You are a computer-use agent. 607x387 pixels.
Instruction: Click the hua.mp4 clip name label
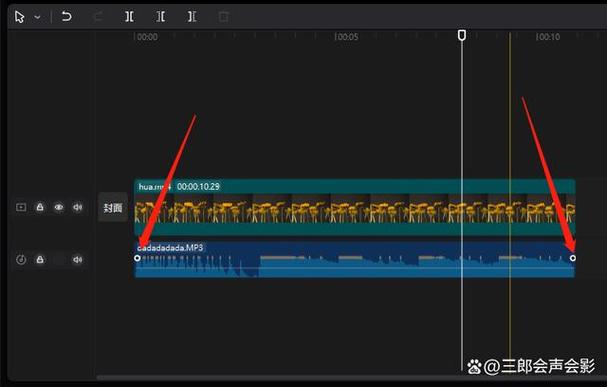[155, 187]
